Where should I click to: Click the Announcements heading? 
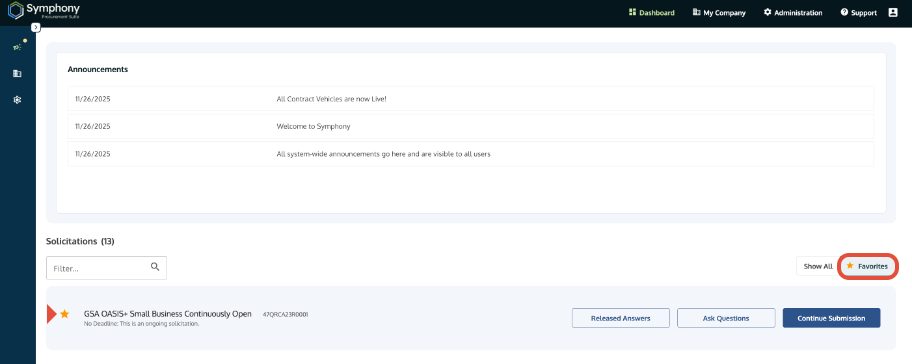[x=98, y=69]
